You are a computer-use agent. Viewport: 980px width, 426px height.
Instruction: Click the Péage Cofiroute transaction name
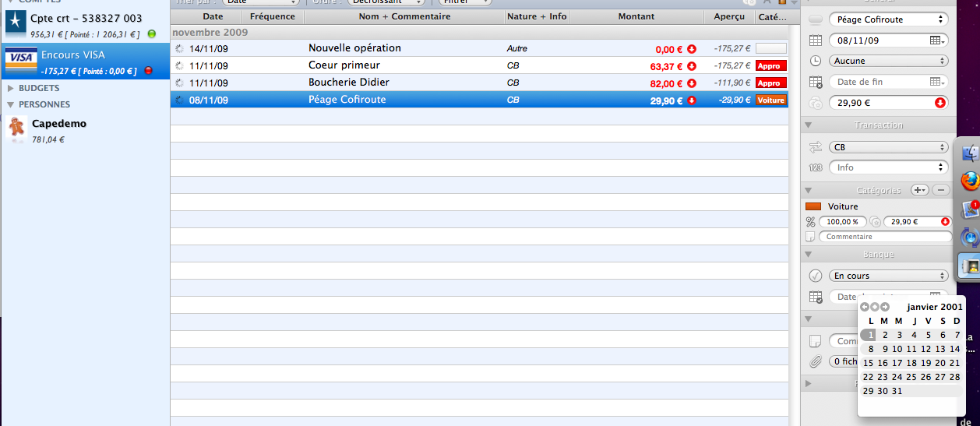point(347,100)
